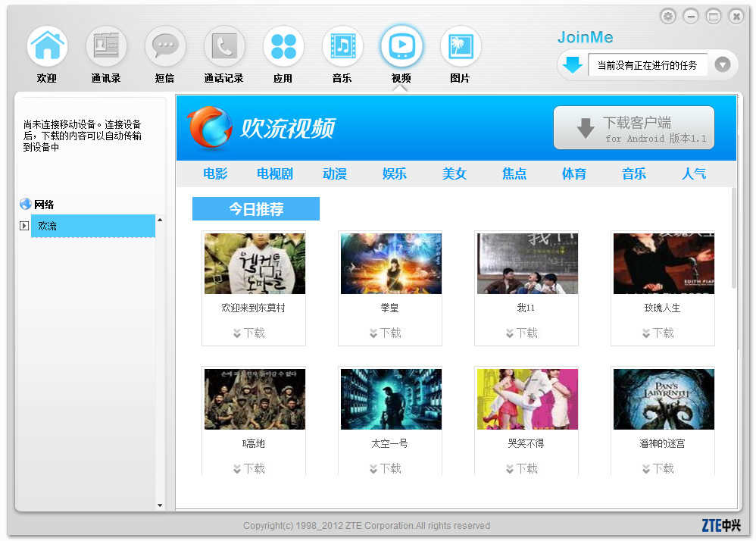Download the movie 欢迎来到东莫村

point(249,333)
